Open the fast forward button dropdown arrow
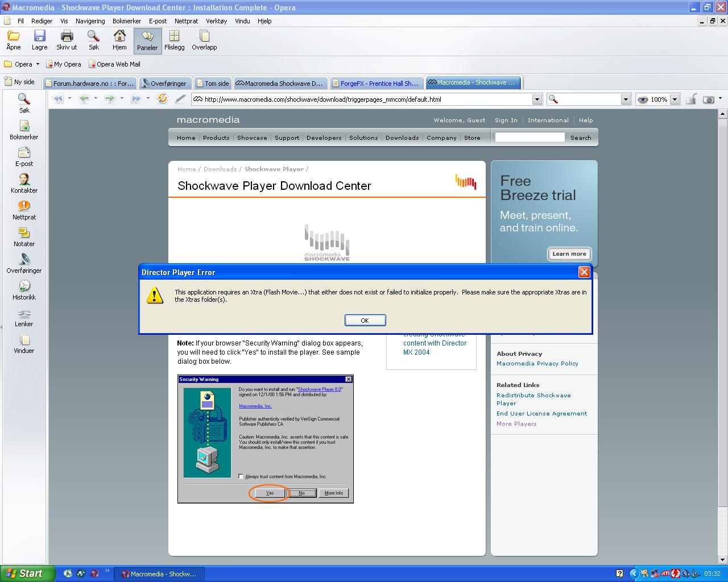The height and width of the screenshot is (582, 728). click(148, 98)
